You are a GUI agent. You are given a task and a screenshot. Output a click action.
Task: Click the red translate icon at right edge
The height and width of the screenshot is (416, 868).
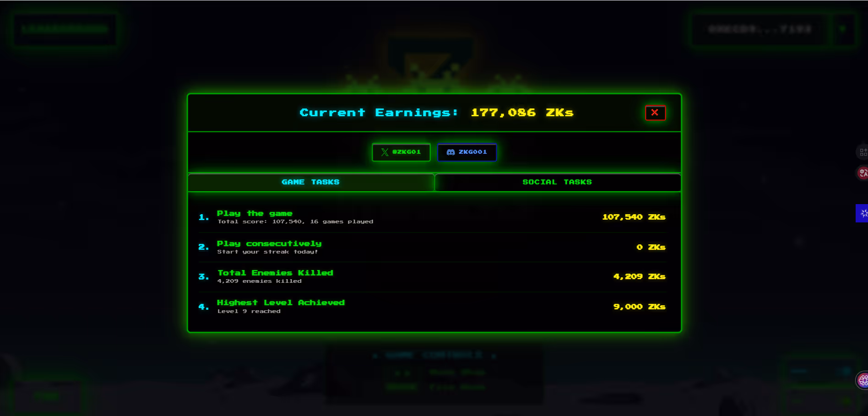[863, 173]
